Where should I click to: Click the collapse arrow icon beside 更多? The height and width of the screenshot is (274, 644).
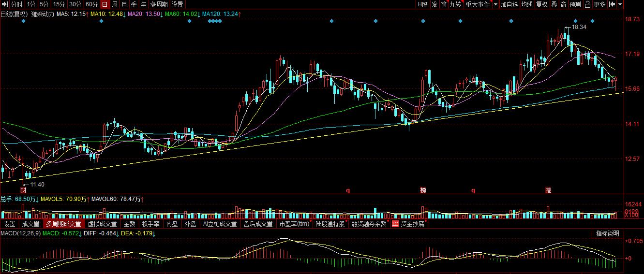click(612, 4)
